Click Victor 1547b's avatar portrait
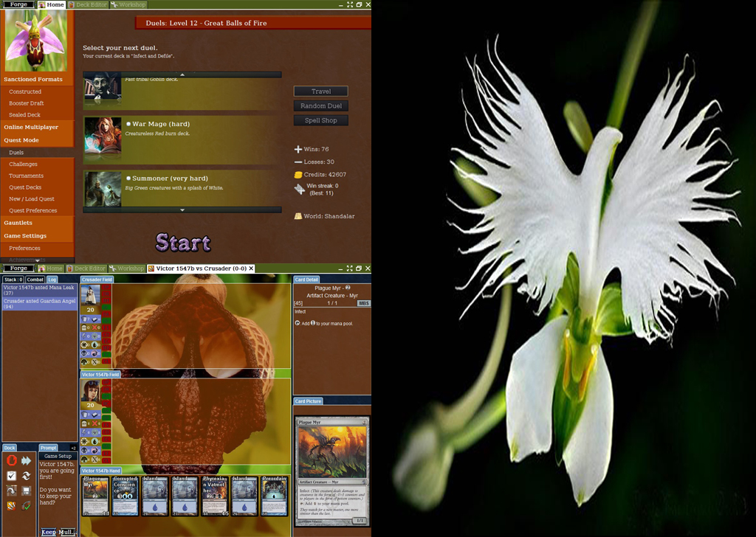756x537 pixels. (90, 390)
